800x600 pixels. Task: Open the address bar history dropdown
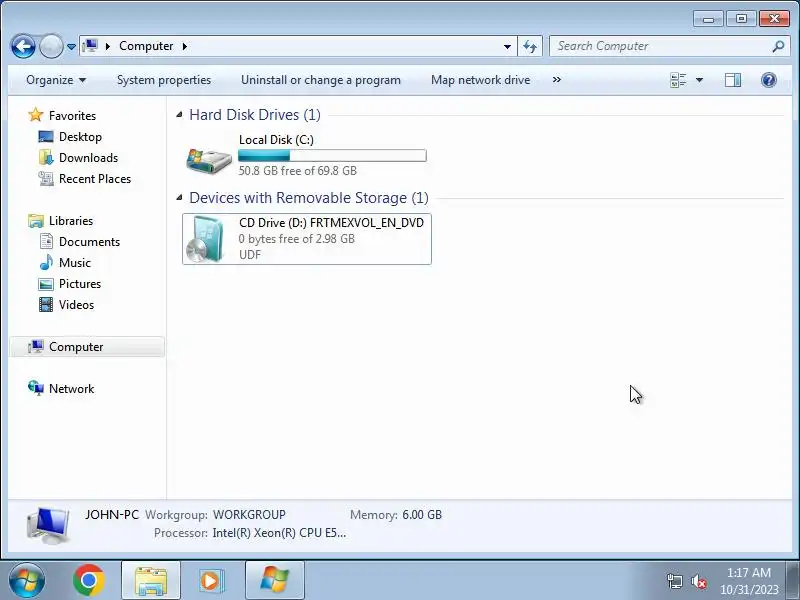coord(507,46)
